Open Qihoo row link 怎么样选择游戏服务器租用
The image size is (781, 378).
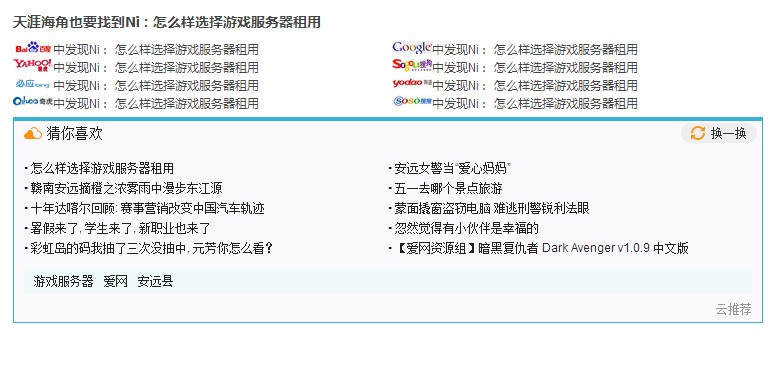coord(187,103)
